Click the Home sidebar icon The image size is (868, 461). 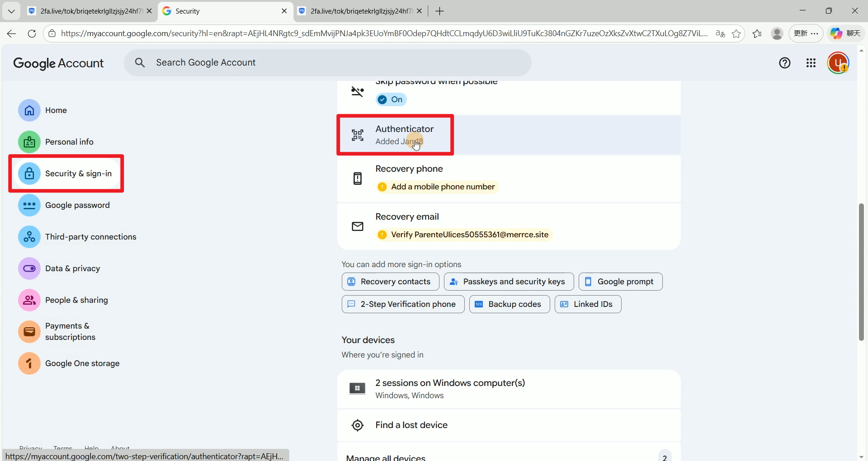coord(29,110)
